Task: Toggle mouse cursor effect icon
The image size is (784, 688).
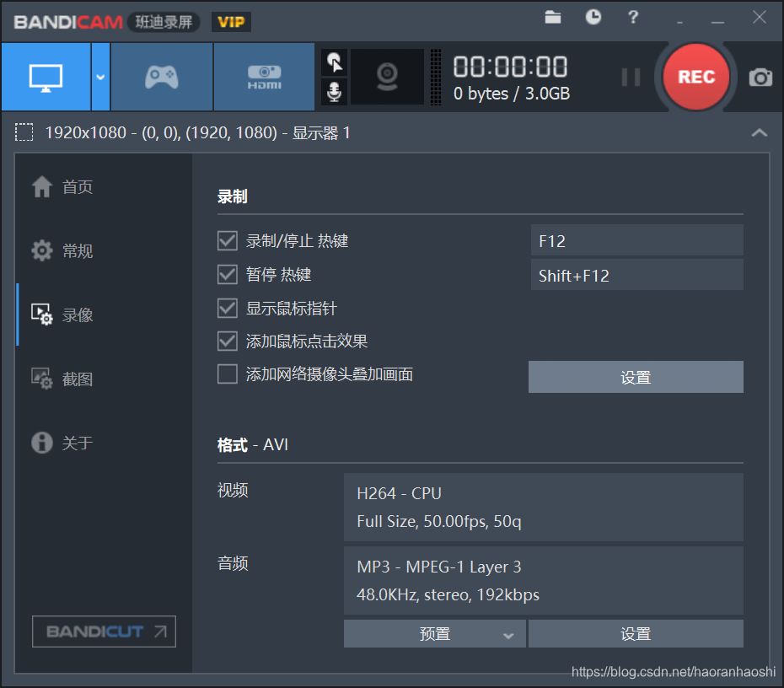Action: point(334,62)
